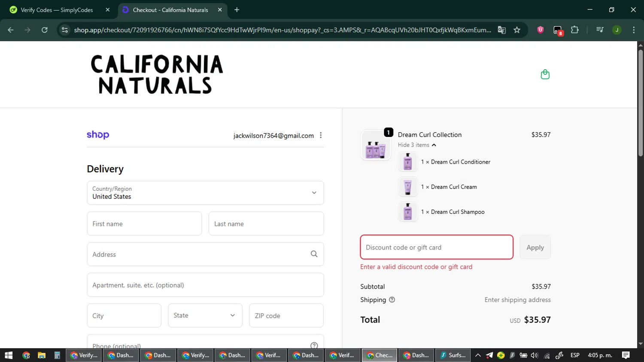
Task: Reload the checkout page
Action: coord(44,30)
